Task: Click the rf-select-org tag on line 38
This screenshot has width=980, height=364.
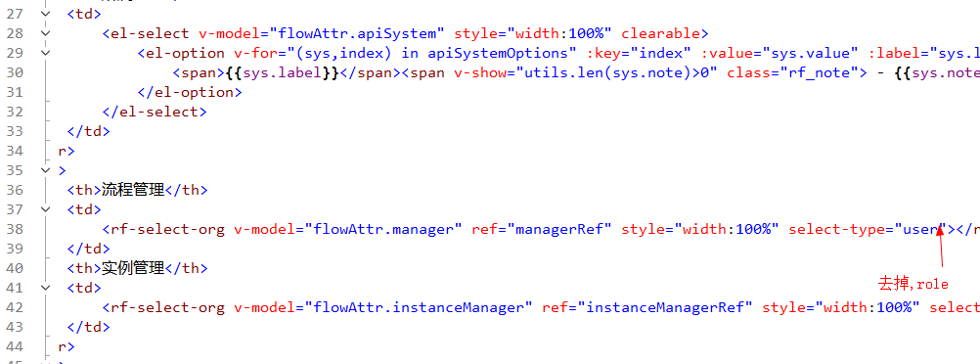Action: tap(167, 229)
